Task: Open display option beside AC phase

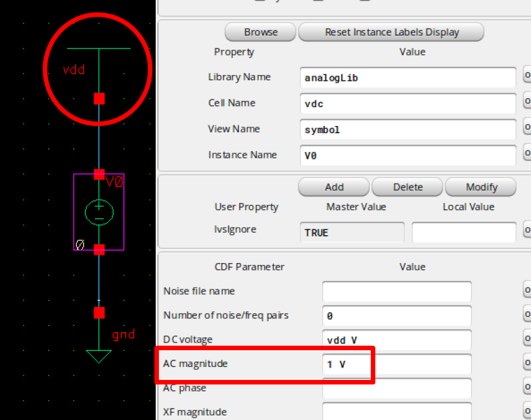Action: pos(527,386)
